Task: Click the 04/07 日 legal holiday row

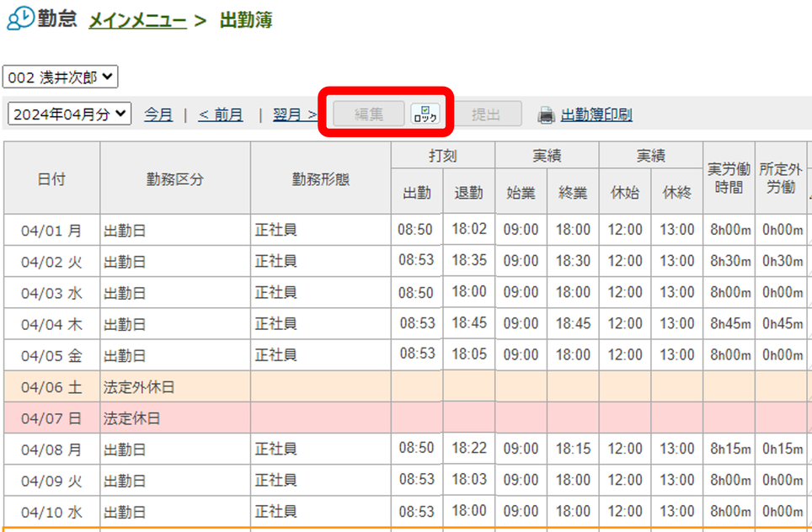Action: tap(51, 418)
